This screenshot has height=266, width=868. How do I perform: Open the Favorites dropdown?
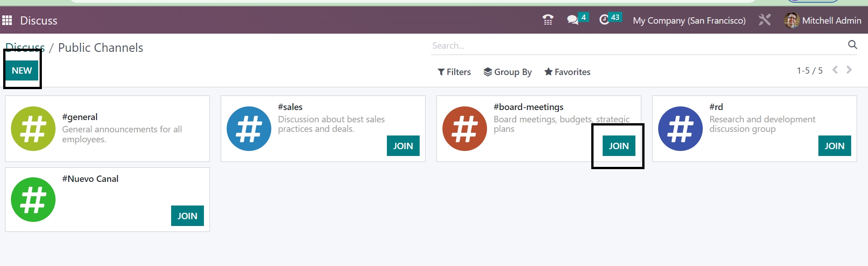[x=567, y=72]
